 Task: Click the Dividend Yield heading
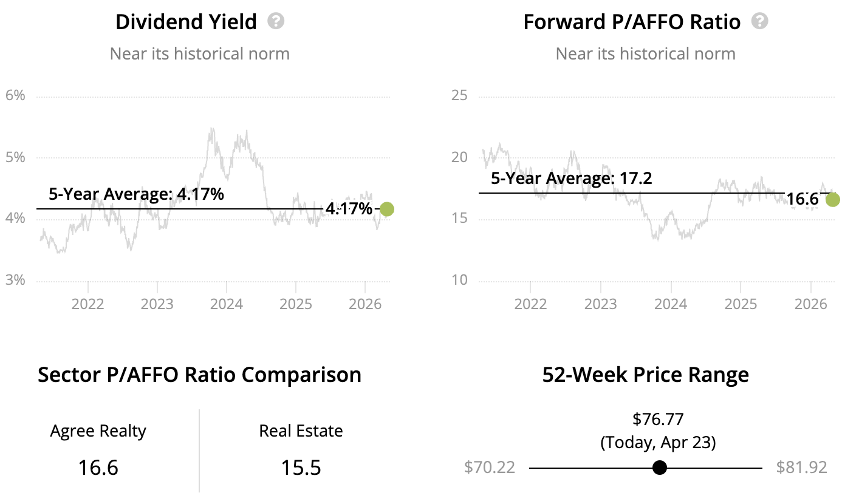click(187, 22)
